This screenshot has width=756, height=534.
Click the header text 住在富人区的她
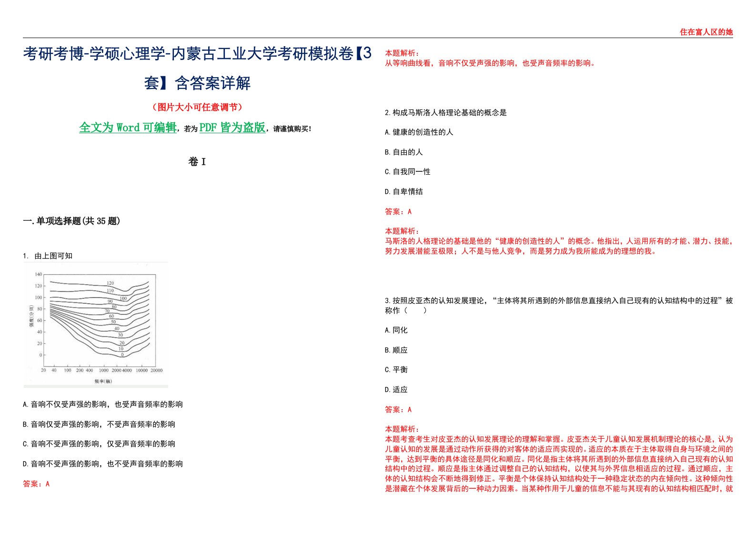click(x=706, y=32)
